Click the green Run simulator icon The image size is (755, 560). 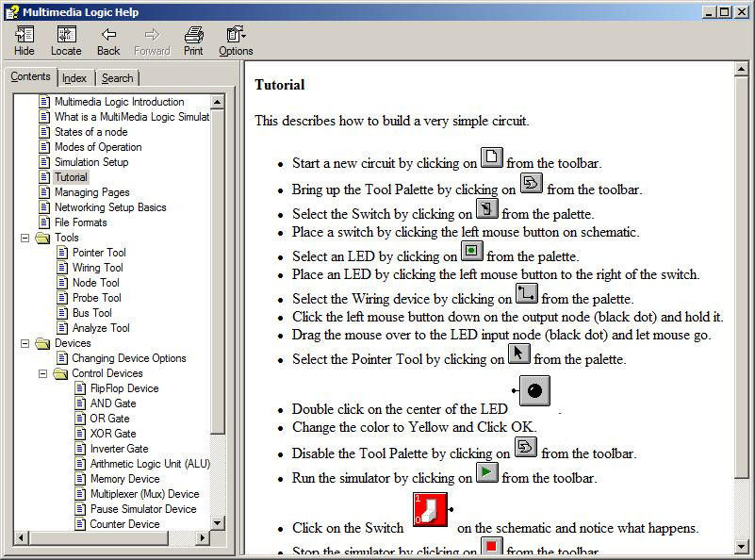click(x=486, y=472)
